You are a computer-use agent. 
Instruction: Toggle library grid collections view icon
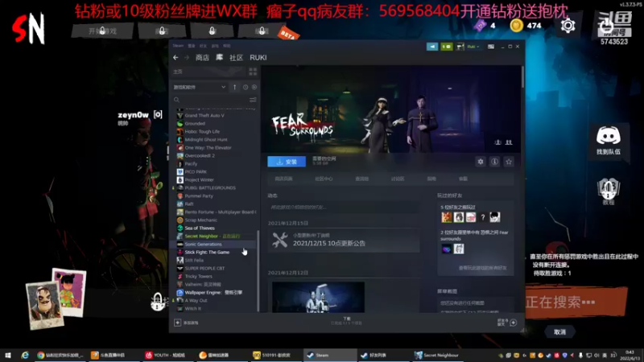[x=253, y=72]
